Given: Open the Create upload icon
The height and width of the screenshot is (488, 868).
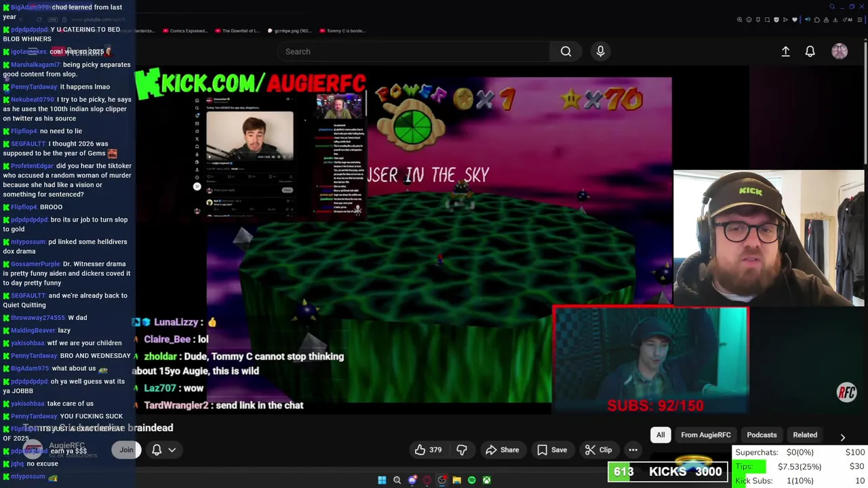Looking at the screenshot, I should click(x=785, y=52).
